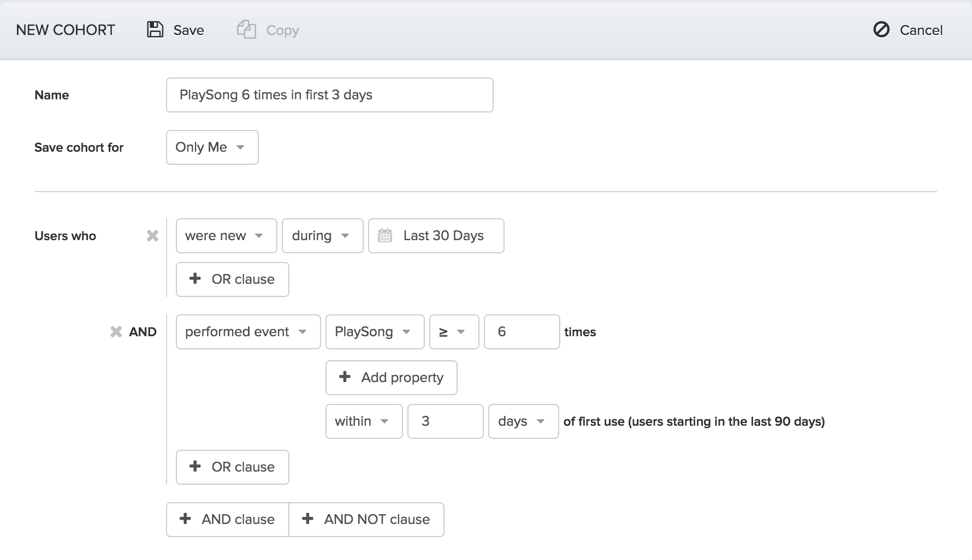972x560 pixels.
Task: Click the Save floppy disk icon
Action: pyautogui.click(x=155, y=29)
